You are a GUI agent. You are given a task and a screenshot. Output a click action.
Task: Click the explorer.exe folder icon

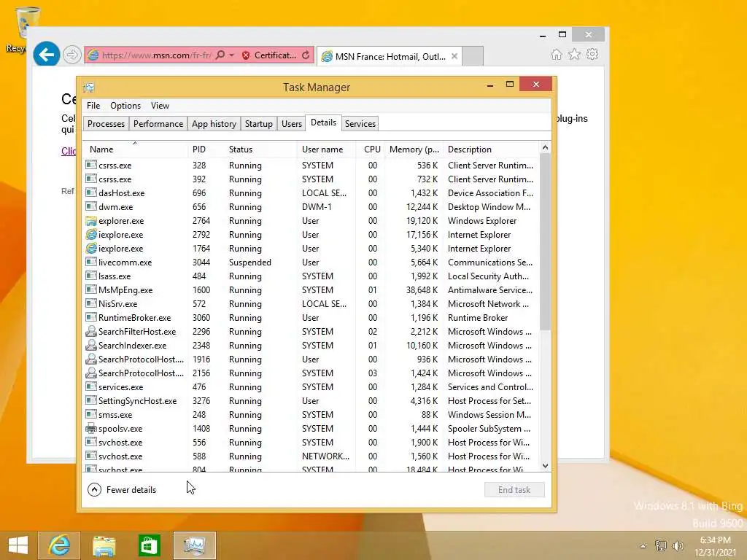(x=91, y=220)
